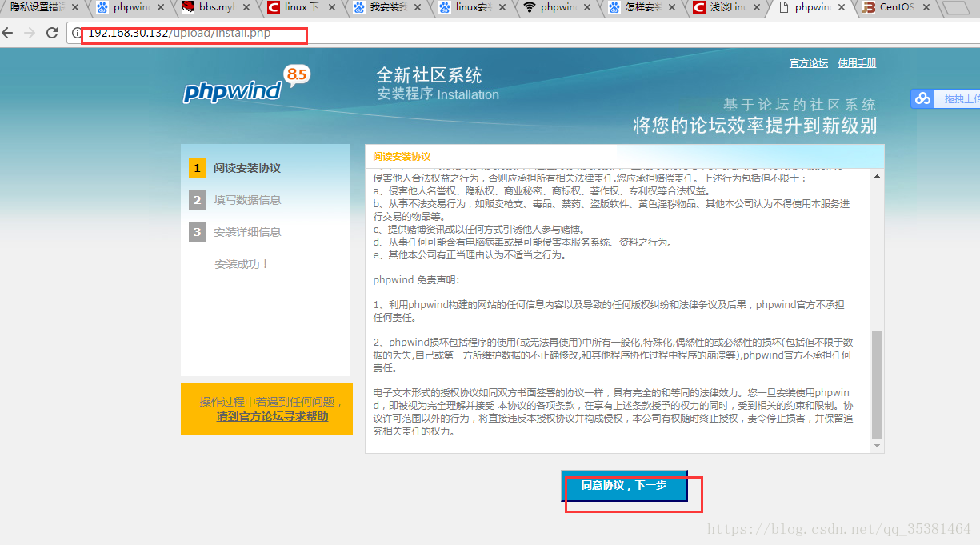Click step number 3 badge
This screenshot has height=545, width=980.
197,232
